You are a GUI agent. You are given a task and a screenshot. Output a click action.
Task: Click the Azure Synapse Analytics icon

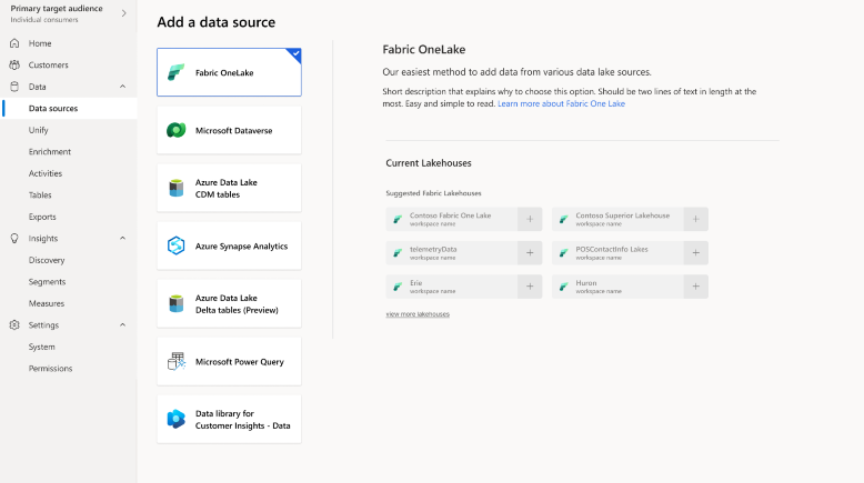click(176, 246)
